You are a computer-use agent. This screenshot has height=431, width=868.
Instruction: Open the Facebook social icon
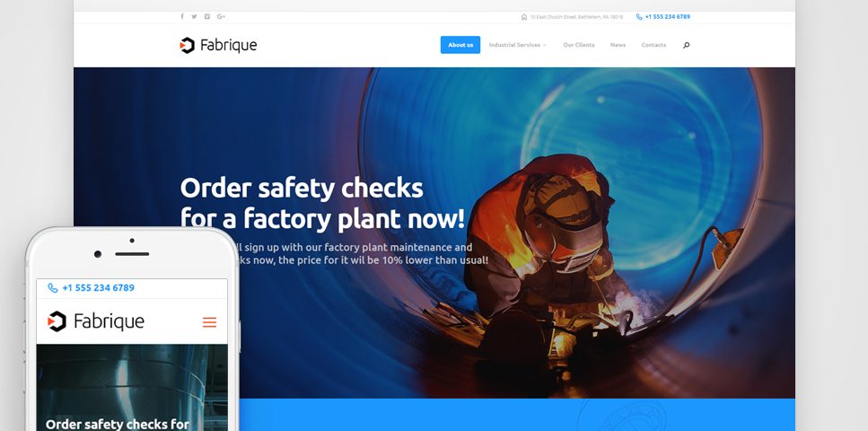(182, 17)
